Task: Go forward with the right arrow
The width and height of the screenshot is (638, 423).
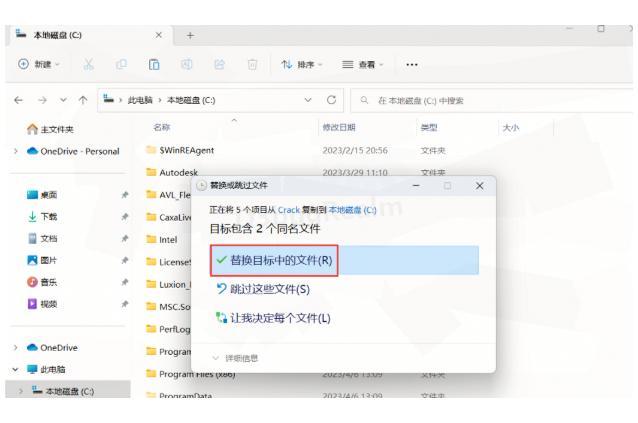Action: (x=42, y=100)
